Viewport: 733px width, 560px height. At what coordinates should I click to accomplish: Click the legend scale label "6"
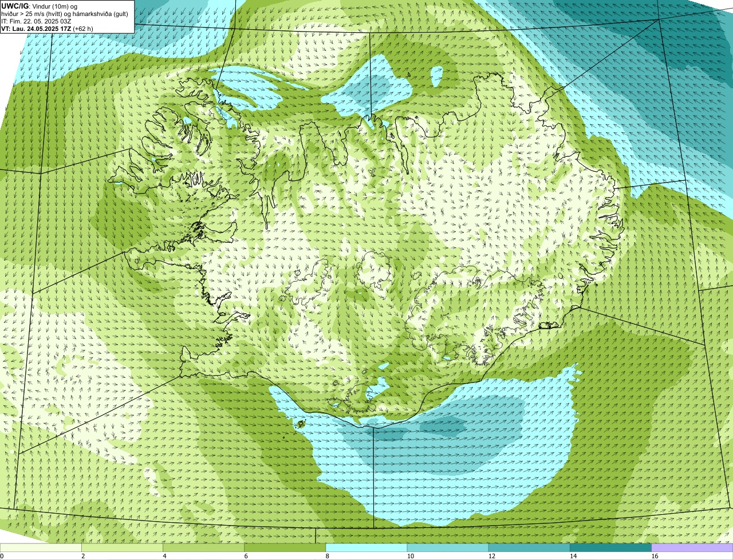coord(246,556)
